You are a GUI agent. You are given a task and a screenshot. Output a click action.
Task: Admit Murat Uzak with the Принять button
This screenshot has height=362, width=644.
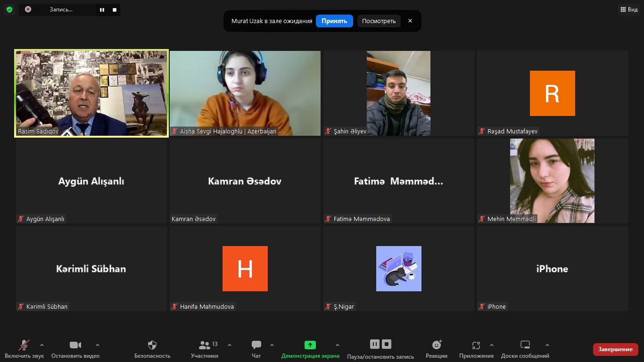tap(334, 21)
